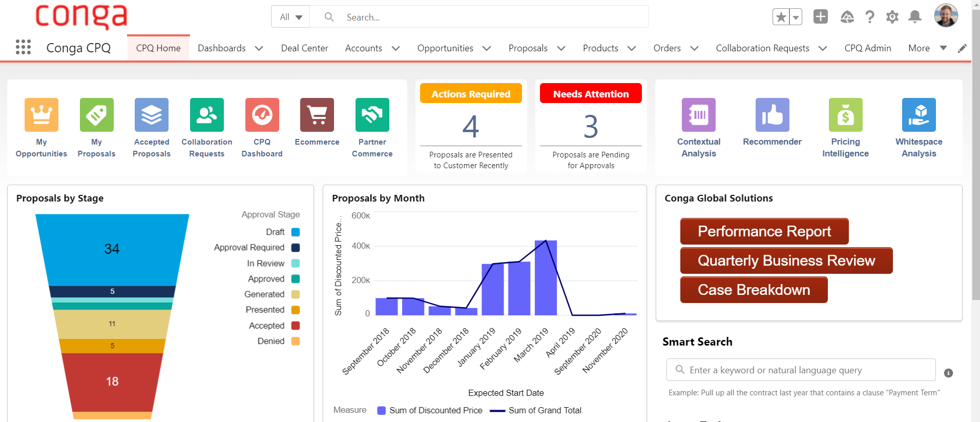Expand the Dashboards tab dropdown chevron
The image size is (980, 422).
[x=259, y=48]
